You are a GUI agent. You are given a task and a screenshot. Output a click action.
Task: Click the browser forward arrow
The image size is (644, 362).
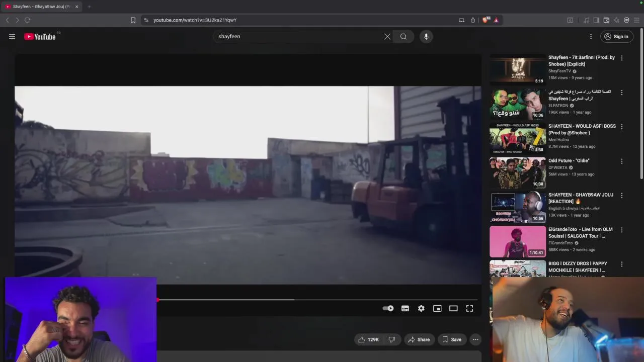point(17,20)
